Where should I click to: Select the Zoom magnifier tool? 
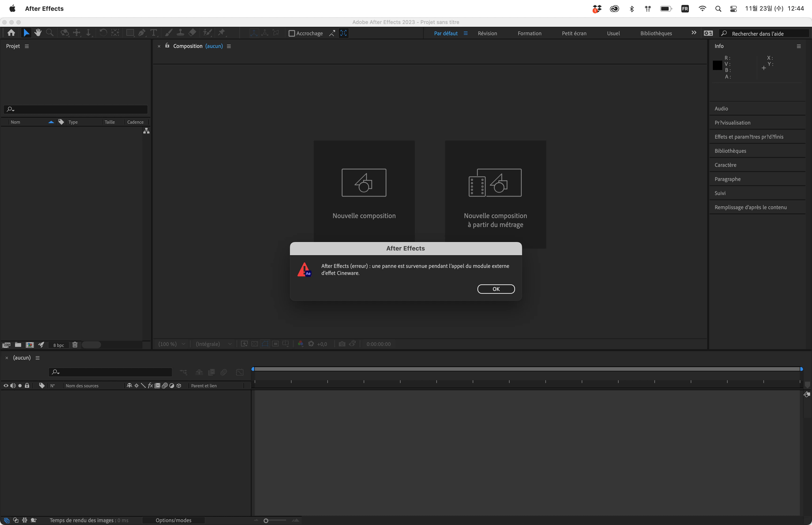tap(50, 33)
